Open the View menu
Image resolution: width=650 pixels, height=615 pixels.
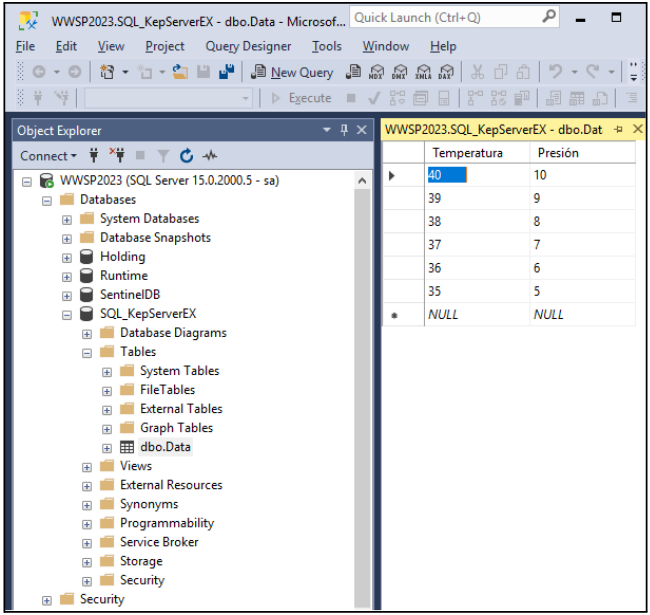[x=111, y=46]
